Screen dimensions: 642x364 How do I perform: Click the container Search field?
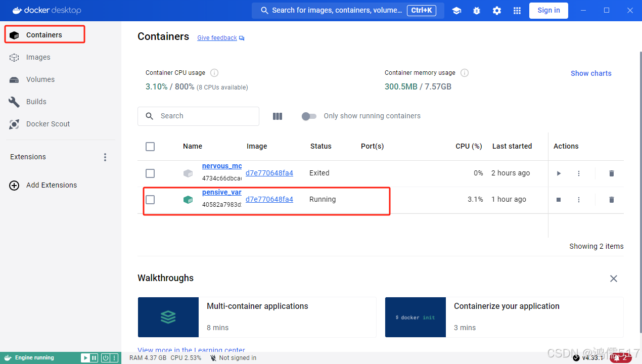click(198, 116)
